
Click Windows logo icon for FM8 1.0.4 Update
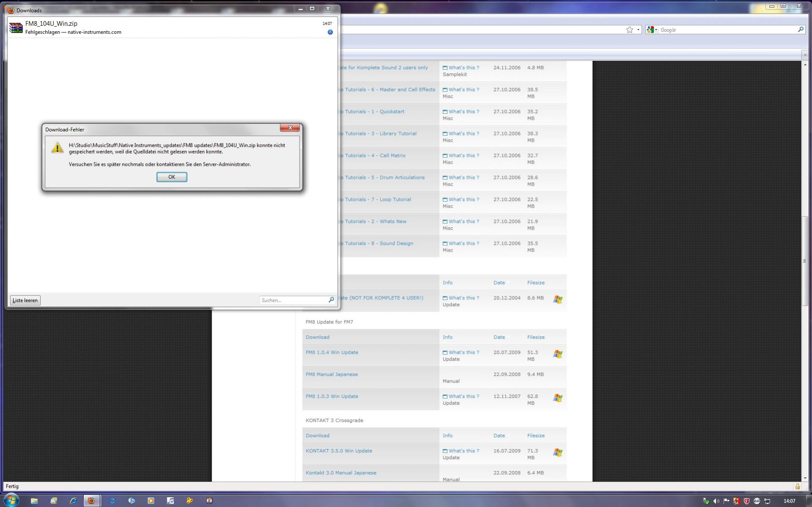pos(558,354)
